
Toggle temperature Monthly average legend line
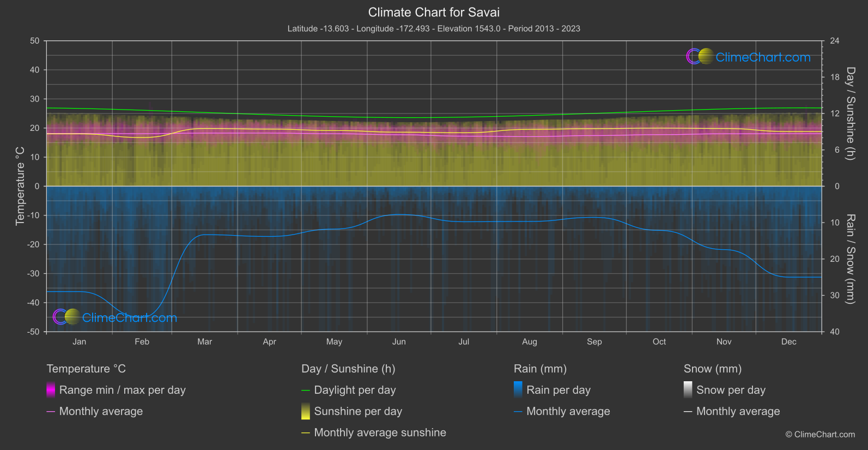(51, 411)
